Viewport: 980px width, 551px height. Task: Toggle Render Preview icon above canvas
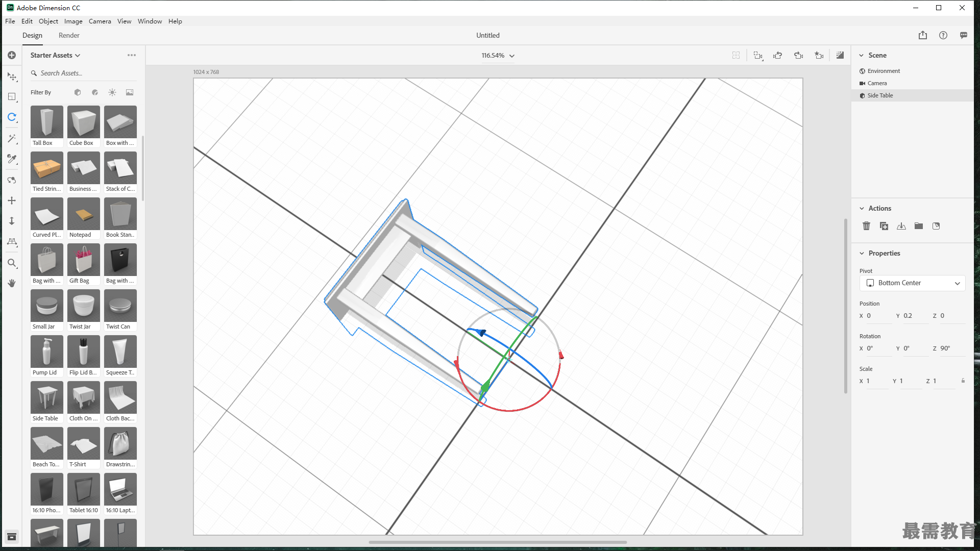point(840,55)
